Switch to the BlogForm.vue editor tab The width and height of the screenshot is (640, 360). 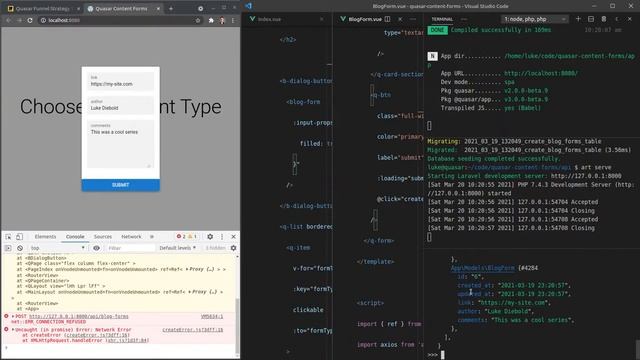[x=365, y=19]
